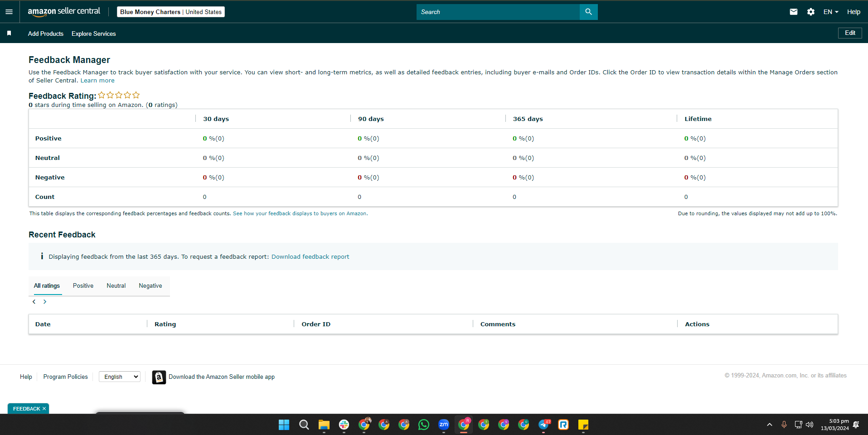Show hidden system tray icons
Image resolution: width=868 pixels, height=435 pixels.
click(770, 425)
